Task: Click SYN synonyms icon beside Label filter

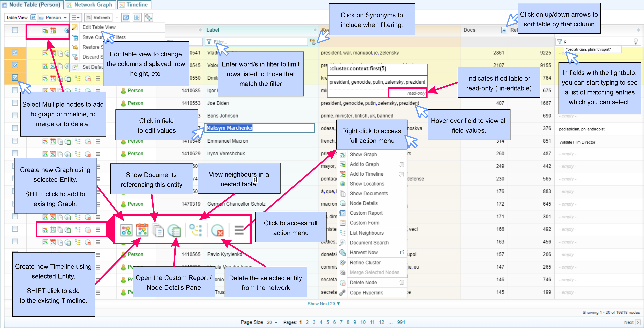Action: [x=312, y=42]
